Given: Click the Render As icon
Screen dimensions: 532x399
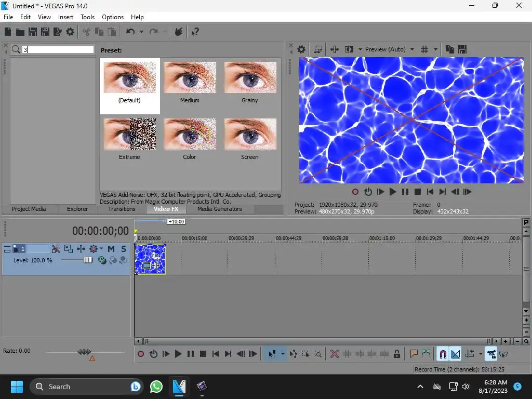Looking at the screenshot, I should [58, 32].
